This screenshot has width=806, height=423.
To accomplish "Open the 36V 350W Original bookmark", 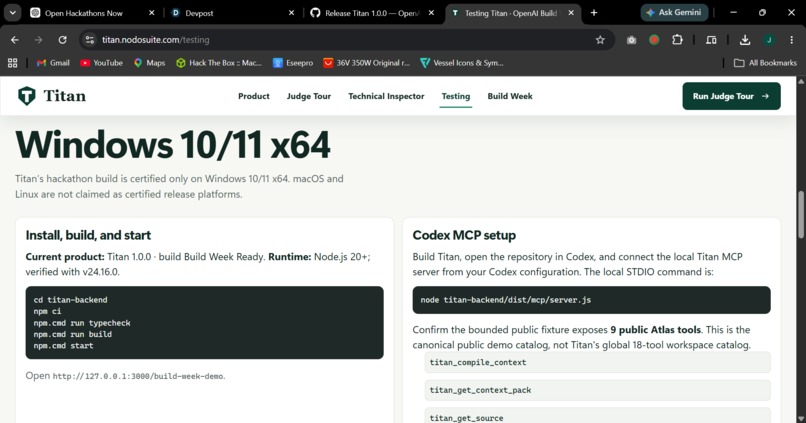I will pos(366,63).
